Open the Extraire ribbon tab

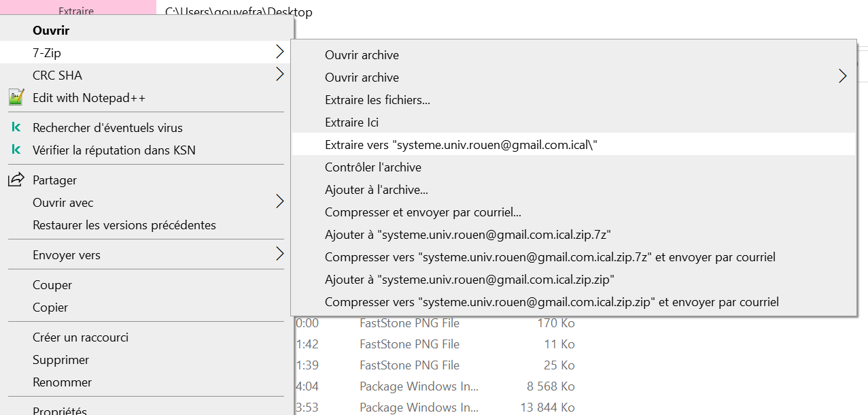point(76,12)
